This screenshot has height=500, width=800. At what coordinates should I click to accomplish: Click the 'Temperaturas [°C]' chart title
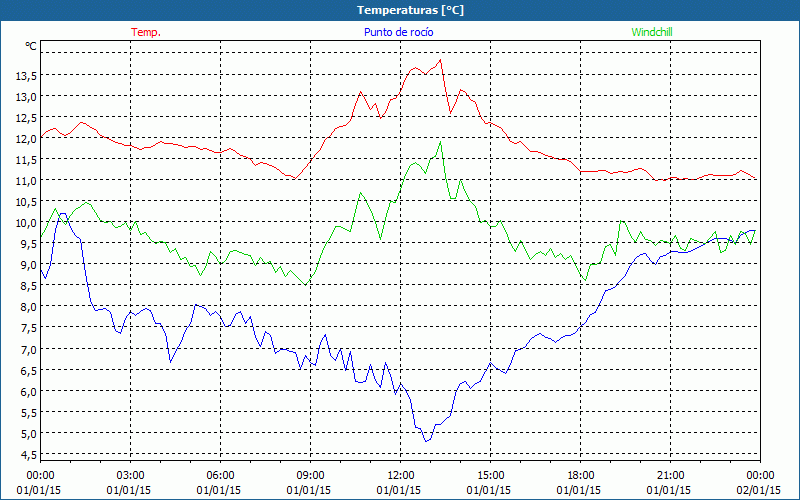click(410, 10)
